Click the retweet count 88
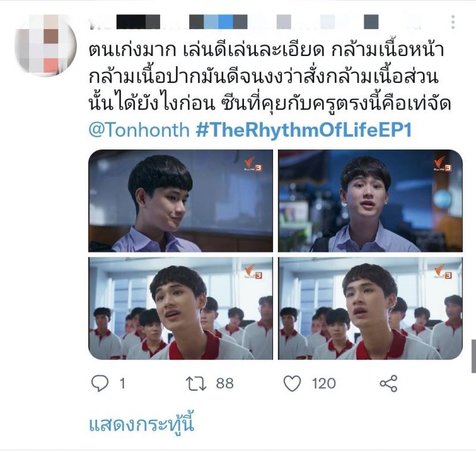 225,384
